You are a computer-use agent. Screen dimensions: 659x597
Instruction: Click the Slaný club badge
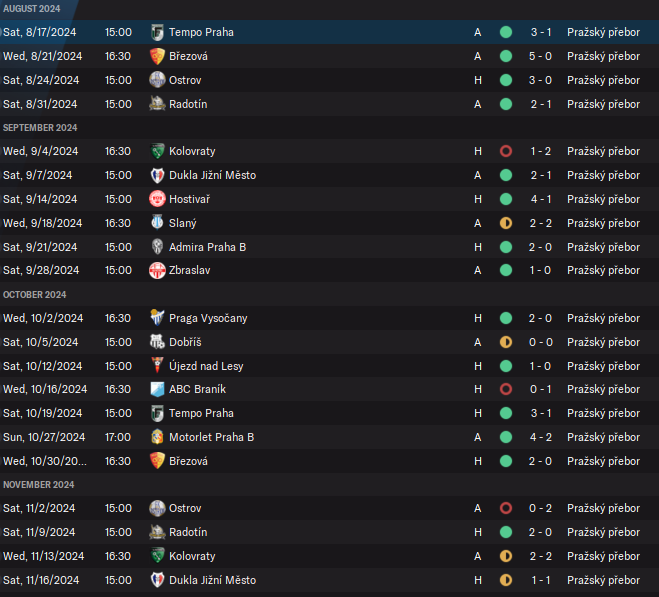(x=157, y=223)
